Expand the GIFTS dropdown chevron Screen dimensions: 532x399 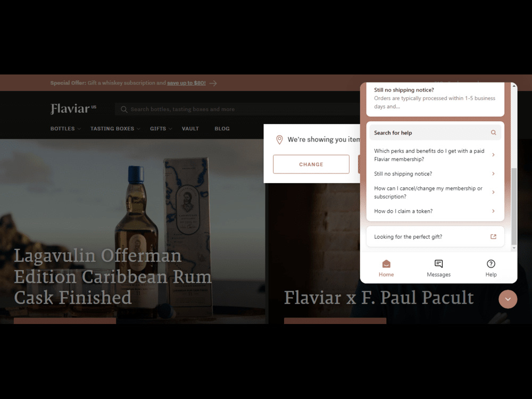pyautogui.click(x=170, y=129)
